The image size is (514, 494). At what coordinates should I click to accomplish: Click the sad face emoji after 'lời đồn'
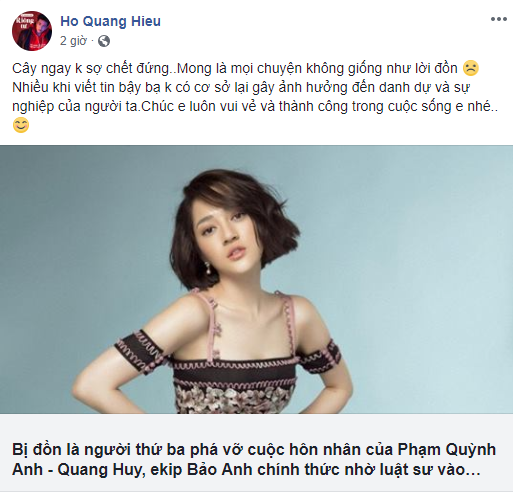pyautogui.click(x=471, y=68)
